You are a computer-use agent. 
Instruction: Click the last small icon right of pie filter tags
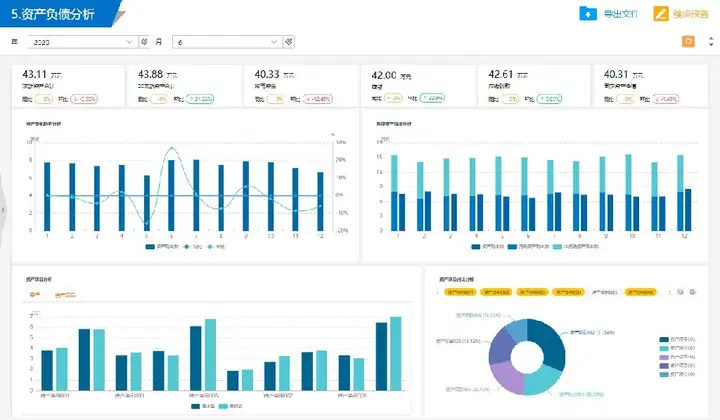click(x=692, y=292)
